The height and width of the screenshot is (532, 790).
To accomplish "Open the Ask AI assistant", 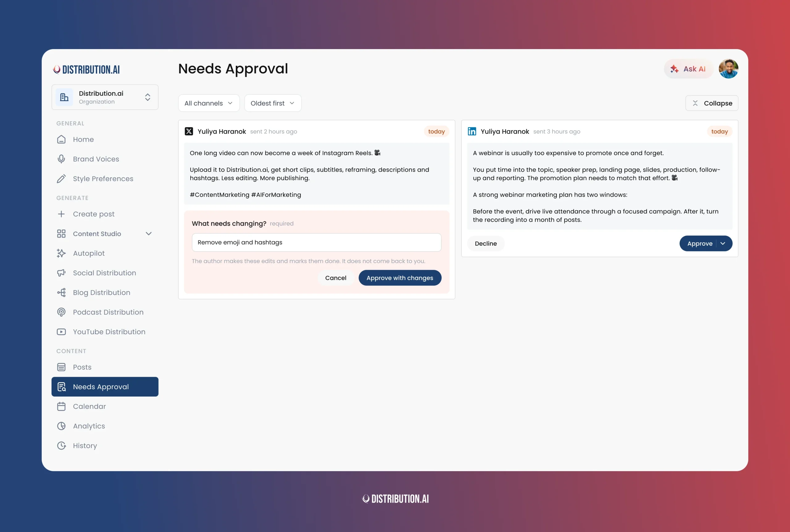I will 688,69.
